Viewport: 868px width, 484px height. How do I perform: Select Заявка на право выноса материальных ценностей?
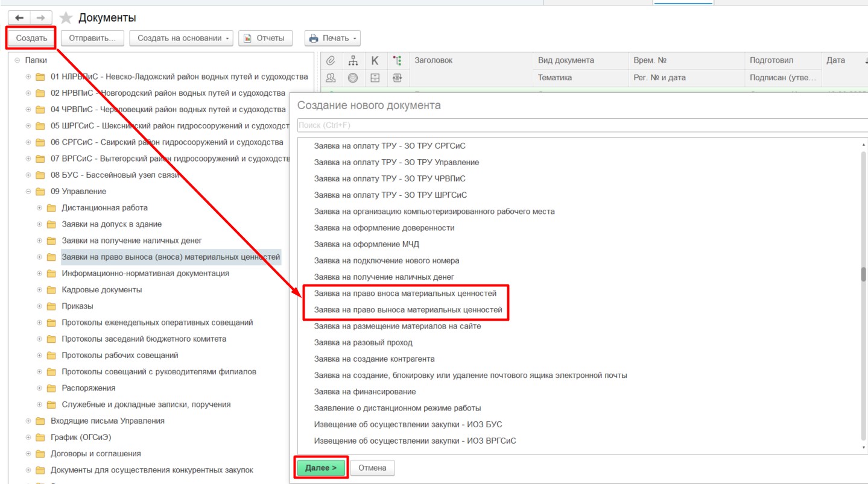coord(408,310)
